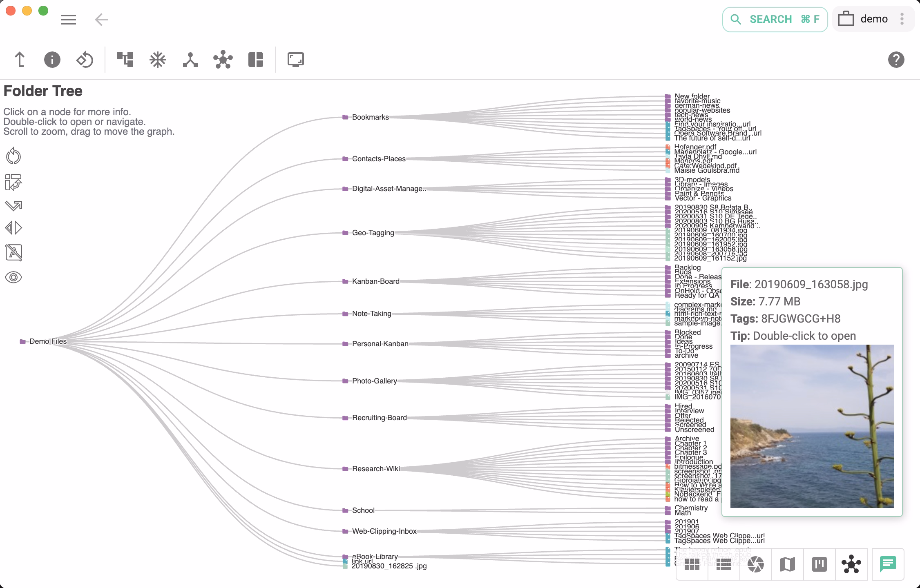The image size is (920, 588).
Task: Switch to the Gallery perspective
Action: point(757,565)
